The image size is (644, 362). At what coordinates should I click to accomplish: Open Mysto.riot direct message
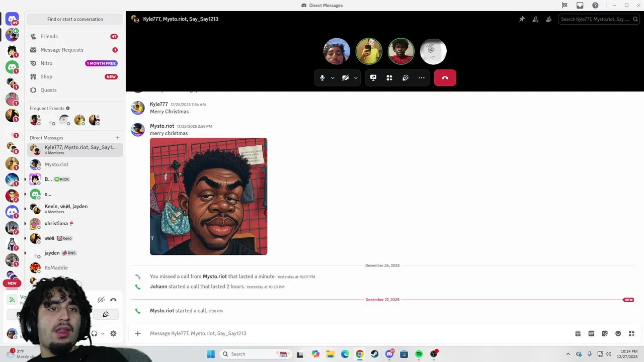[x=75, y=164]
